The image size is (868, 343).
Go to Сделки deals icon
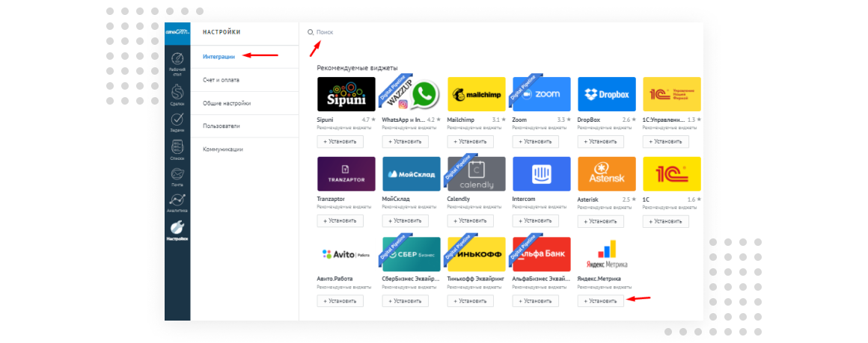coord(177,95)
